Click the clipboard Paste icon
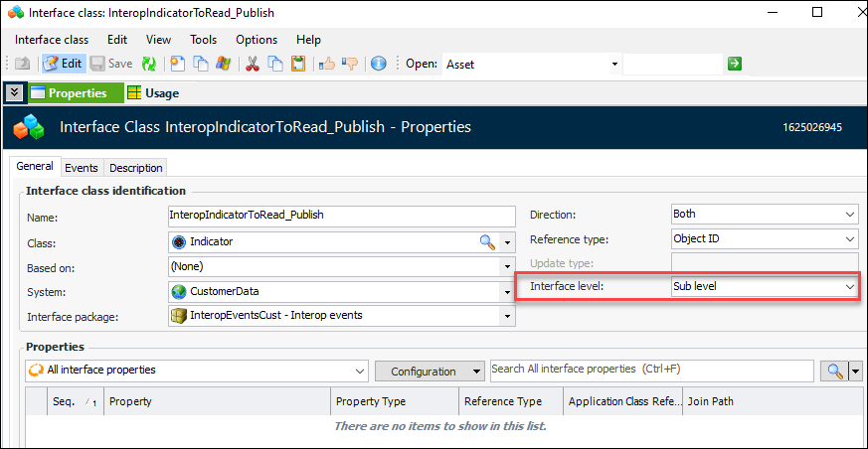The image size is (868, 449). coord(296,64)
